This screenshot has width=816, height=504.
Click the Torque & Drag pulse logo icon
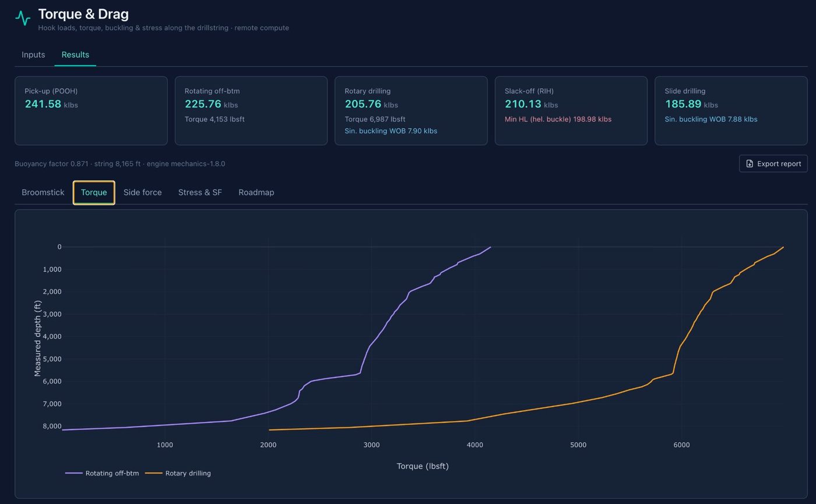tap(23, 18)
